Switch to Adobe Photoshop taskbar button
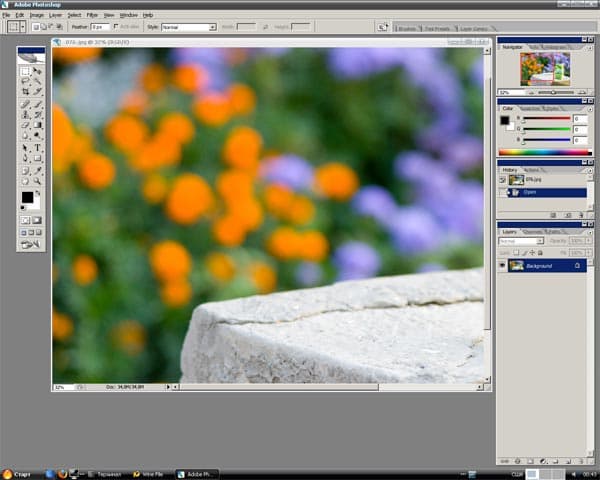The height and width of the screenshot is (480, 600). 197,474
